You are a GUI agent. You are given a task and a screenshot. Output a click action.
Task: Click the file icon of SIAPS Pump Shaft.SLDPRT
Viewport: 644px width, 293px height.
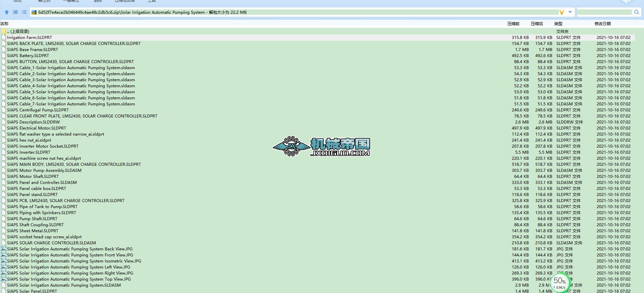tap(4, 219)
